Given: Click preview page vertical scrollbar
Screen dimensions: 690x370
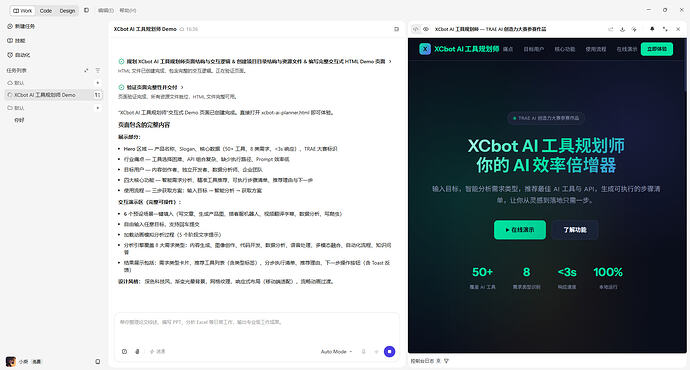Looking at the screenshot, I should (x=684, y=64).
